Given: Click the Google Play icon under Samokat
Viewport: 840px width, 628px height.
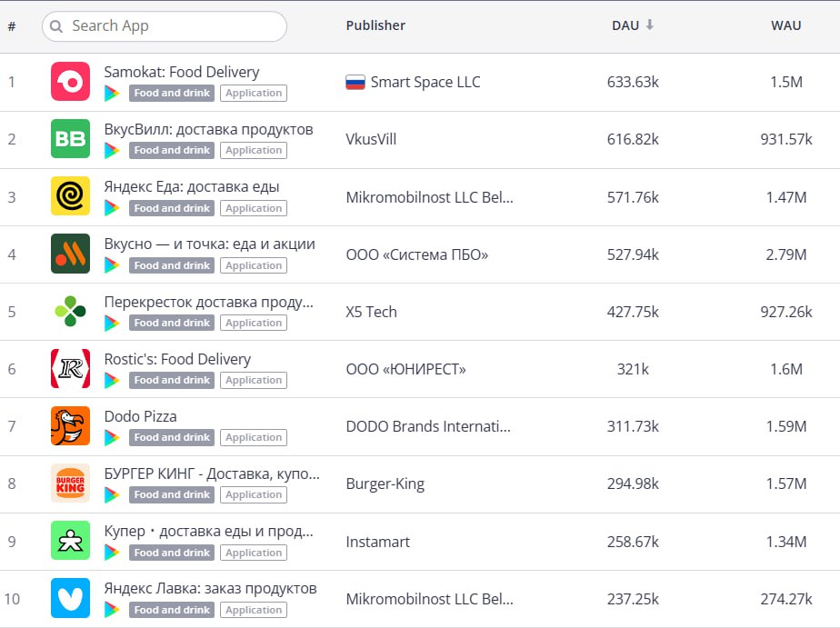Looking at the screenshot, I should pyautogui.click(x=112, y=94).
